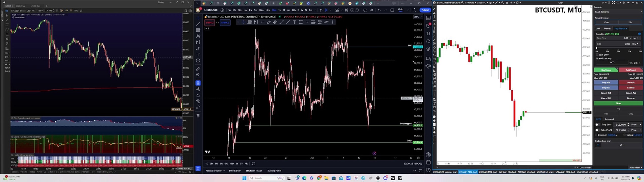The height and width of the screenshot is (182, 644).
Task: Hide all drawings with the eye icon
Action: pos(198,101)
